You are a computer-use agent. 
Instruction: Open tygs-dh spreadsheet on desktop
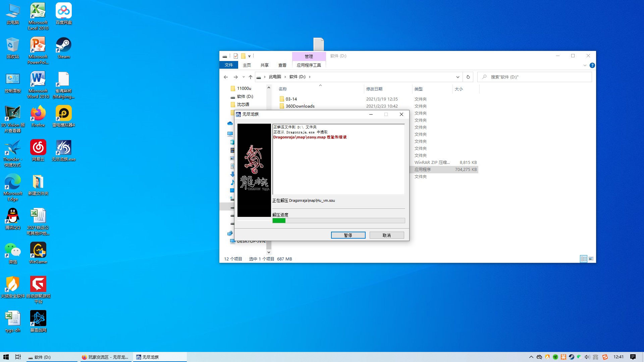(x=13, y=321)
